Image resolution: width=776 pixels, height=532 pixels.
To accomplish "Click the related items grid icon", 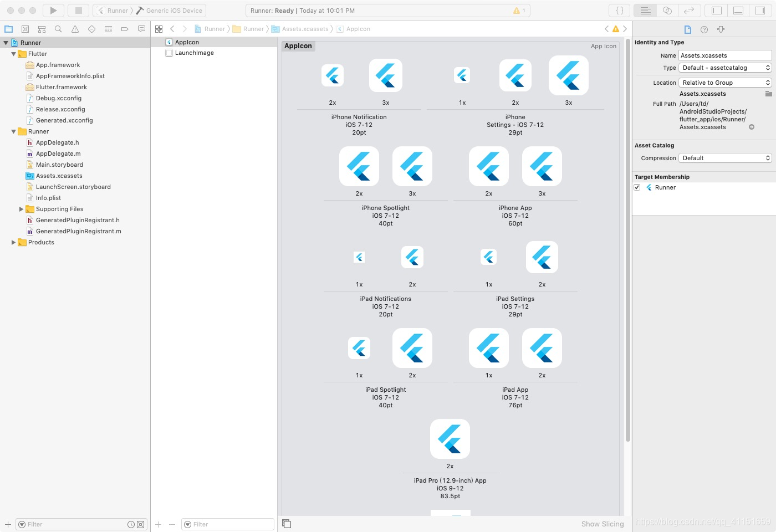I will click(159, 29).
